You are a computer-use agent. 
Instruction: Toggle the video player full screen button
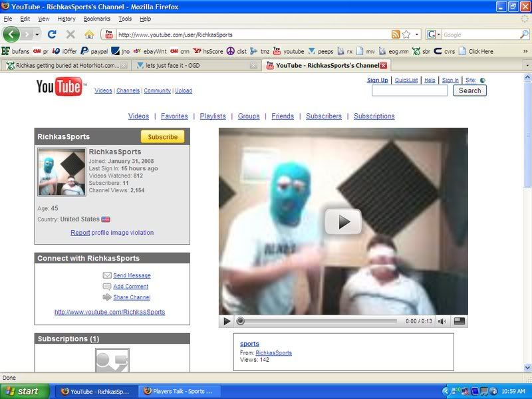pyautogui.click(x=458, y=321)
